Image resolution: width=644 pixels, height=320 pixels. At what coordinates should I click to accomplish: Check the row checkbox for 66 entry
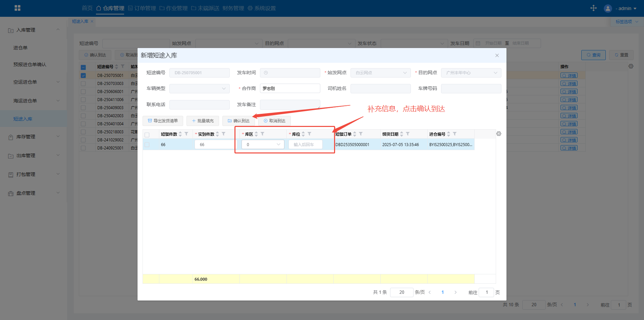[x=147, y=144]
